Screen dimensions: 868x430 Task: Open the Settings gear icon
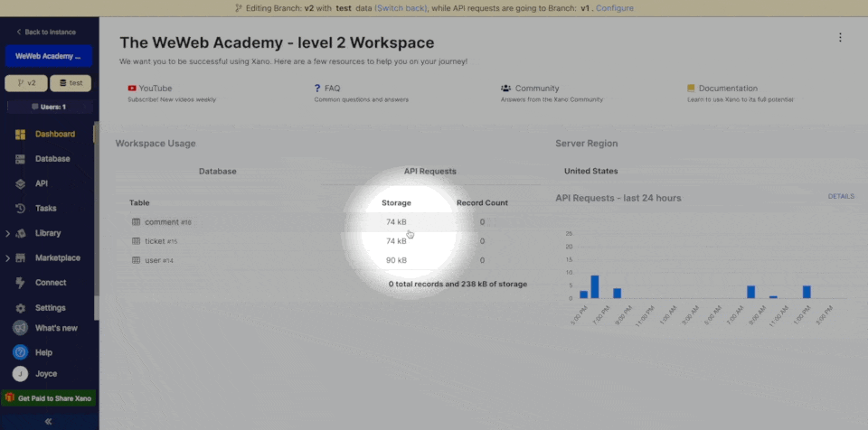(20, 308)
